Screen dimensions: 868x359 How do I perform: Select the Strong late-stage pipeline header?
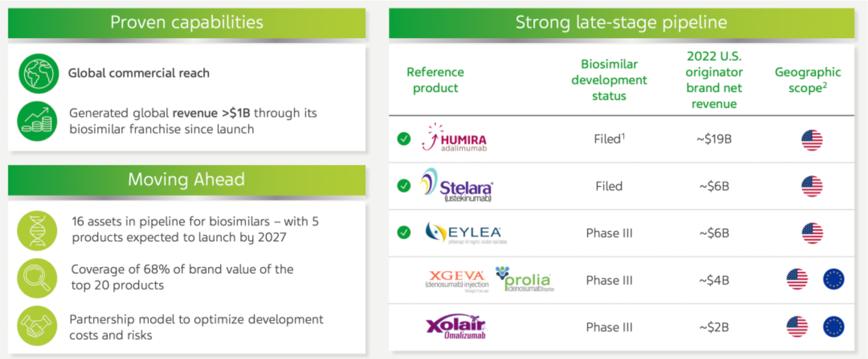point(621,23)
